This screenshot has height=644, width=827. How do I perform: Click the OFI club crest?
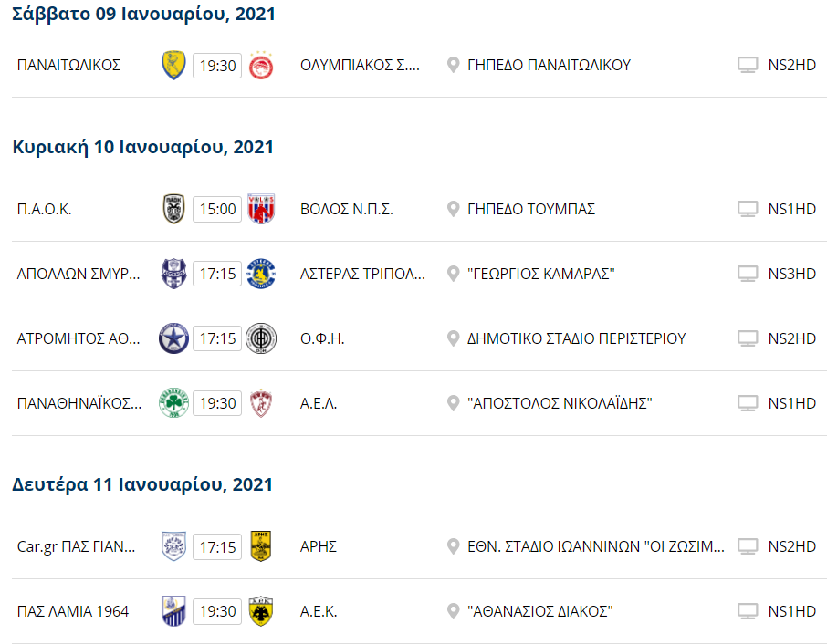pyautogui.click(x=261, y=338)
